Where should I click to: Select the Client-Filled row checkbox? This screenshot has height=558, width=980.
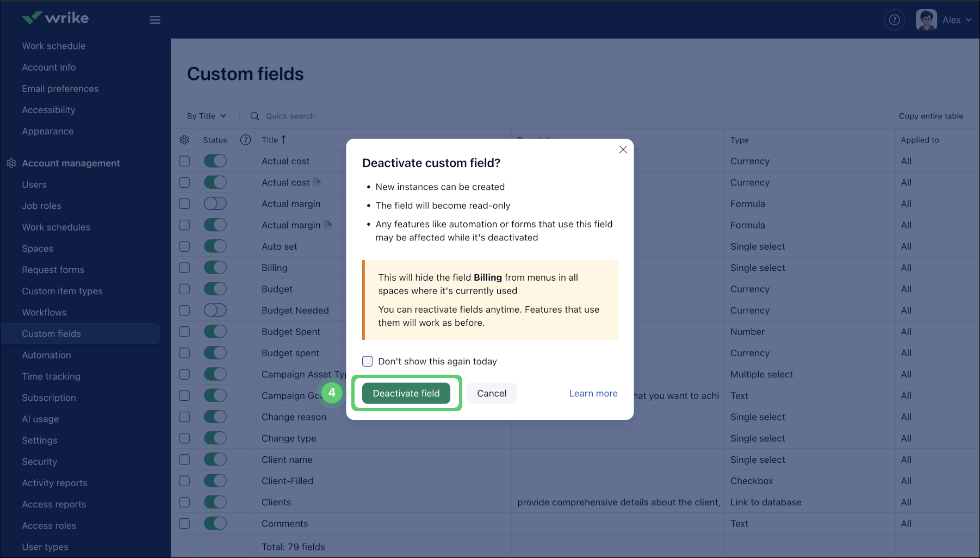(x=184, y=481)
